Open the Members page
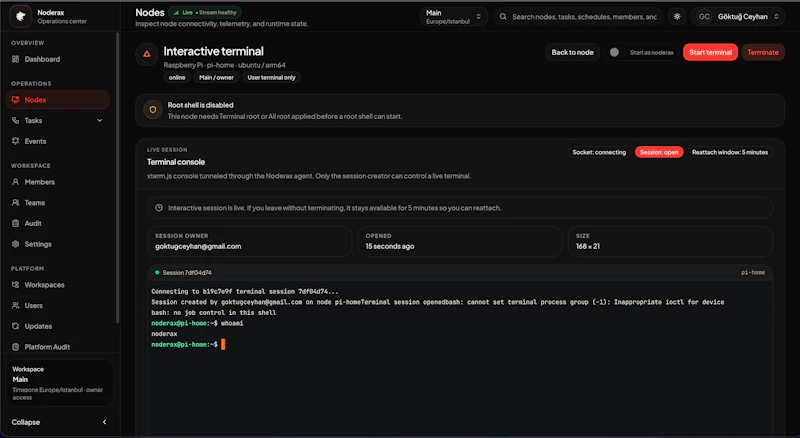 click(x=58, y=182)
